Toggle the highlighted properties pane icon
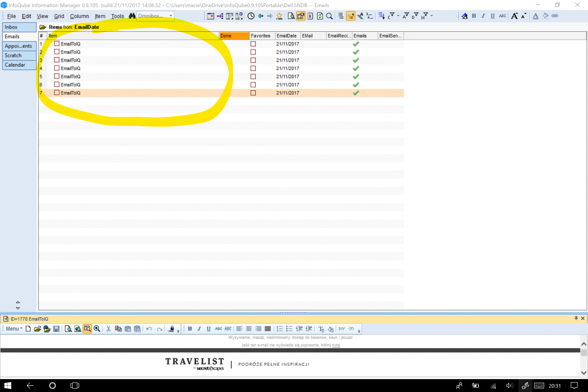Screen dimensions: 588x392 tap(300, 16)
